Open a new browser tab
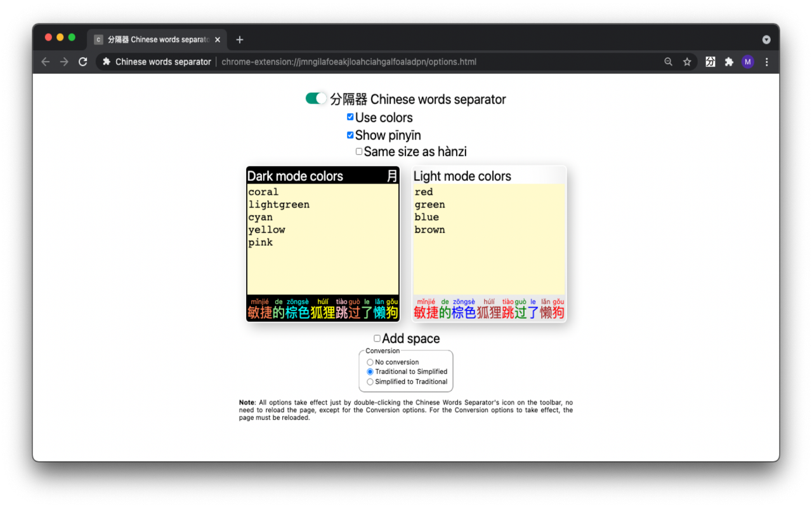Viewport: 812px width, 508px height. coord(239,39)
